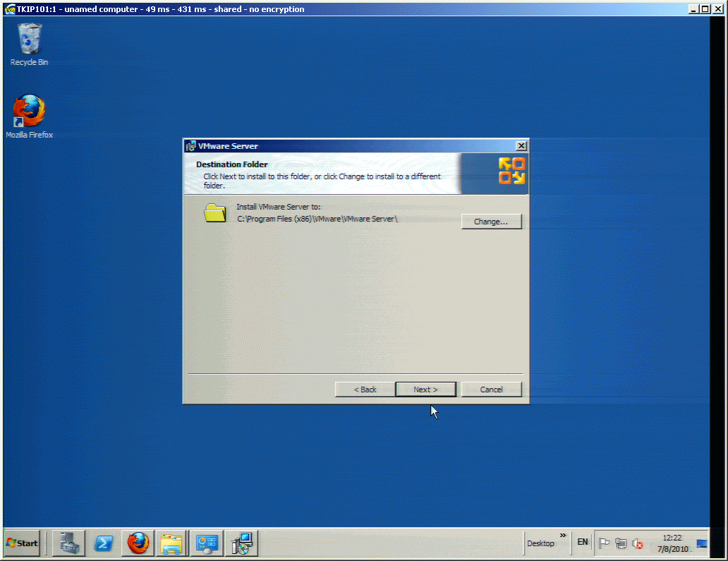Select the yellow destination folder icon
728x561 pixels.
[x=215, y=213]
